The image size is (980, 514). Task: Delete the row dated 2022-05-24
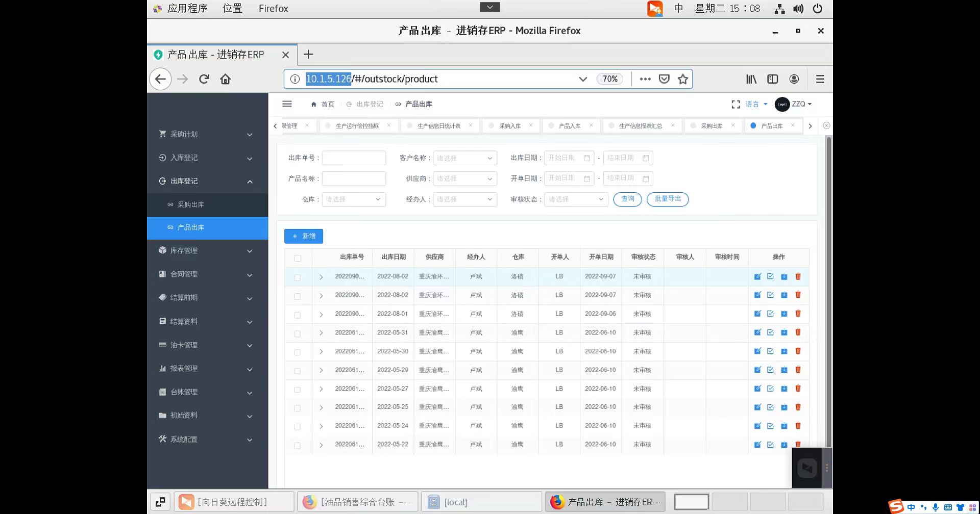(798, 426)
